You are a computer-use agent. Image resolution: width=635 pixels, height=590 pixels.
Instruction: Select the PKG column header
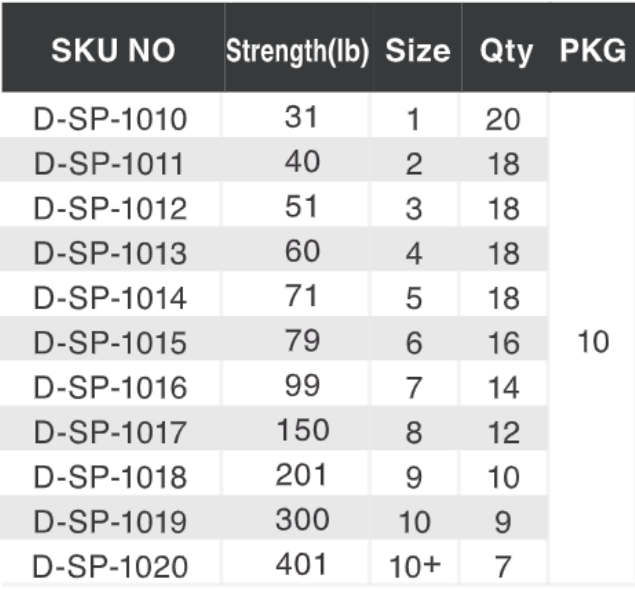[592, 51]
